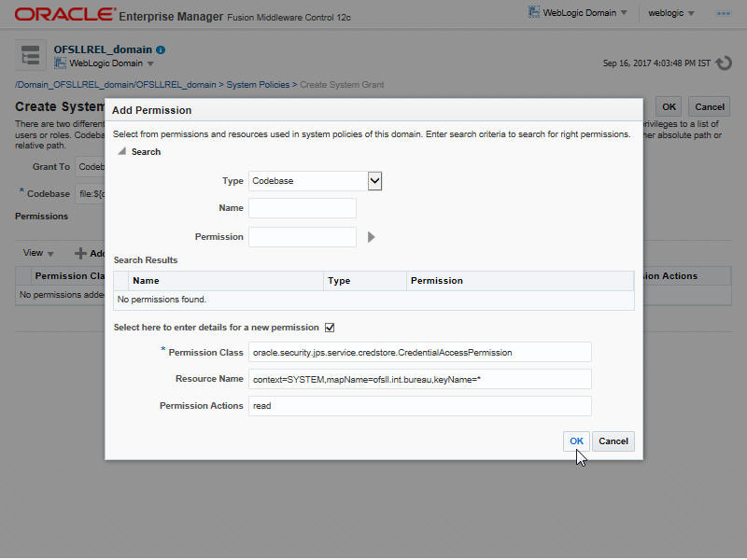Click the Codebase field behind the dialog
The height and width of the screenshot is (560, 747).
[x=91, y=194]
